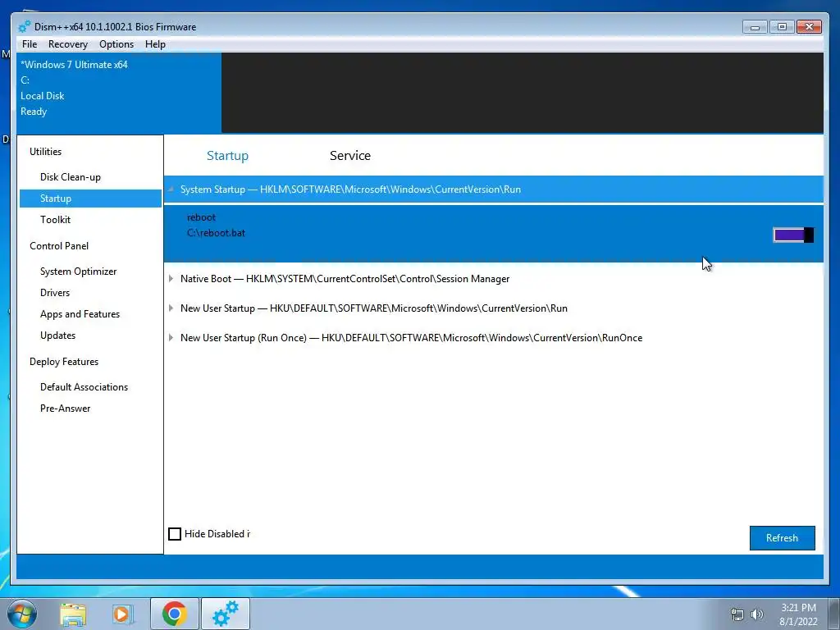Open Default Associations in the sidebar
The height and width of the screenshot is (630, 840).
[x=84, y=387]
